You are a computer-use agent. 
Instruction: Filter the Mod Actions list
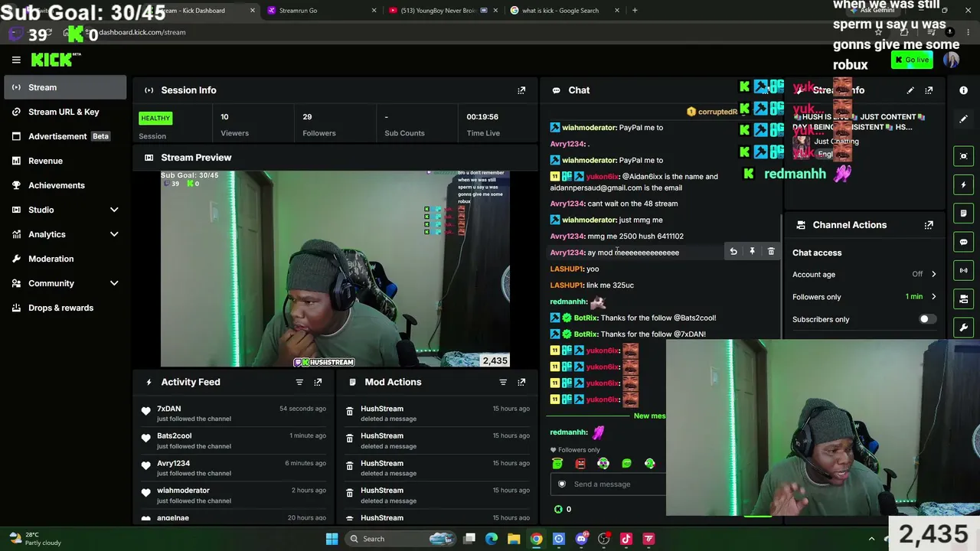click(503, 382)
